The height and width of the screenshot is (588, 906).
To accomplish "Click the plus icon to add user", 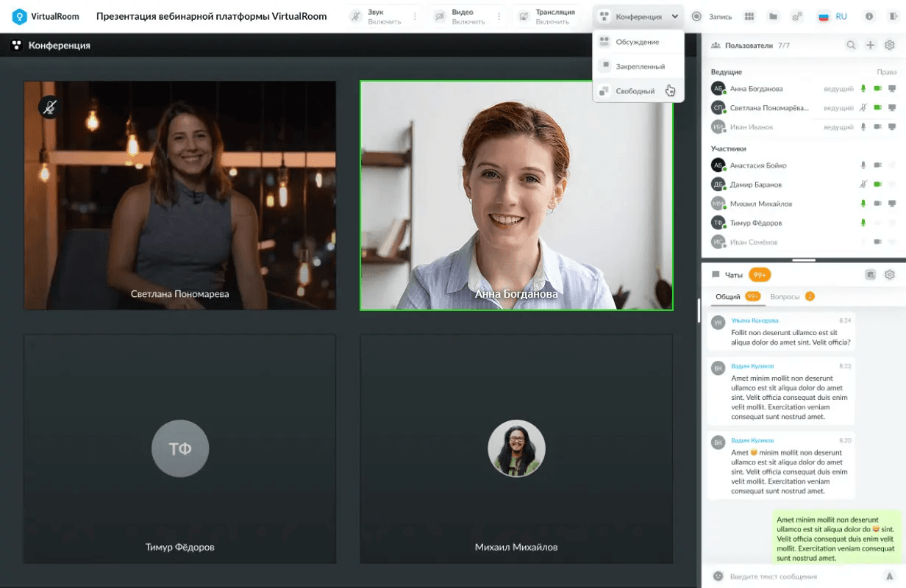I will pos(870,46).
